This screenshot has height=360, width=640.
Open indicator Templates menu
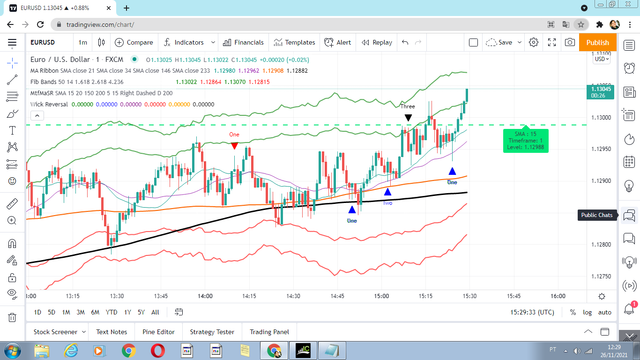(x=295, y=42)
